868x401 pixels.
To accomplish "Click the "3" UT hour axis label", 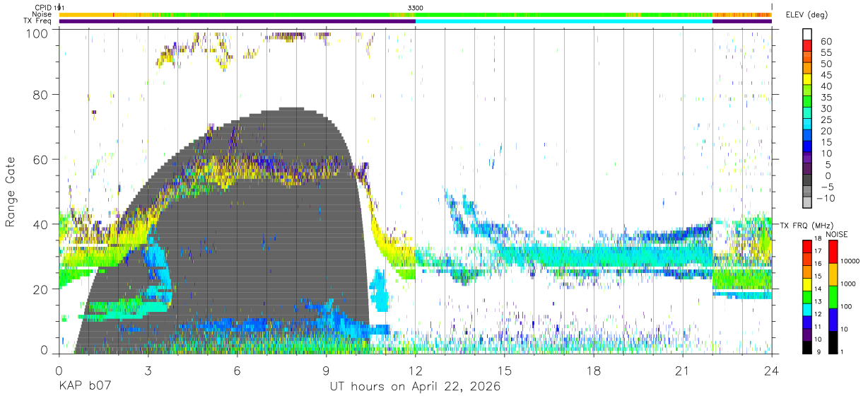I will 148,370.
